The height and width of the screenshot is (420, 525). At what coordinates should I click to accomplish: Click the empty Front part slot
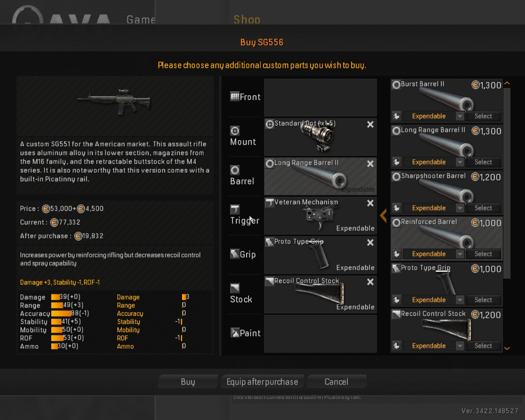pyautogui.click(x=320, y=98)
